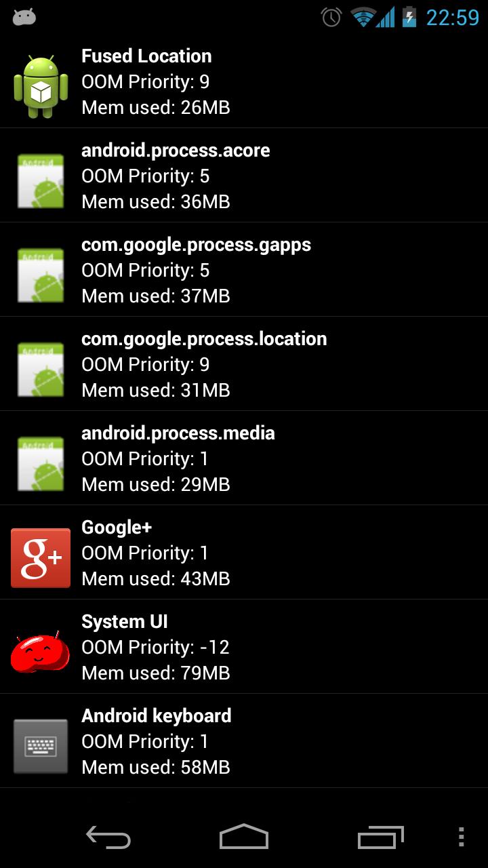This screenshot has height=868, width=488.
Task: Tap the alarm clock status icon
Action: (x=331, y=17)
